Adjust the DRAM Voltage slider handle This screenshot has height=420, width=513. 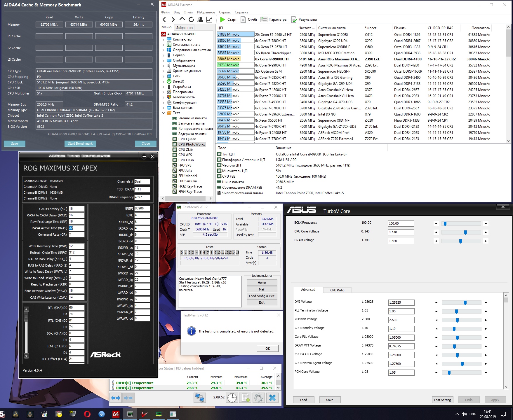coord(460,241)
